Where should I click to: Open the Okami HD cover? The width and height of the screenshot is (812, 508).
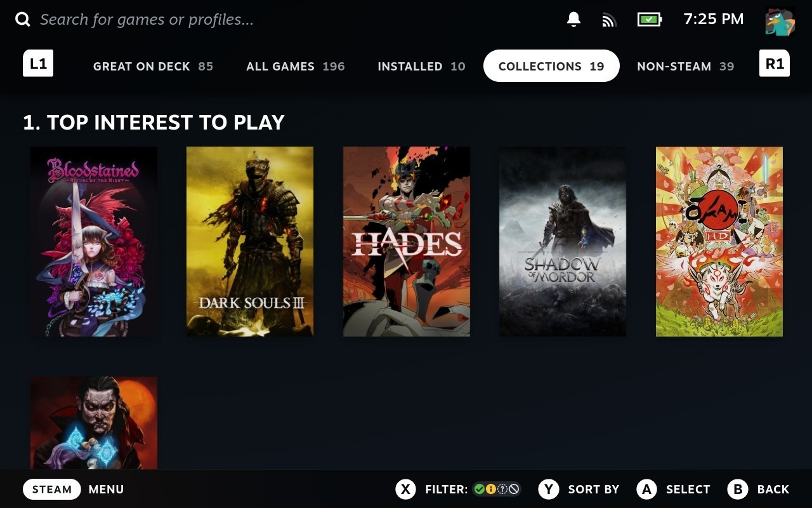click(x=719, y=242)
